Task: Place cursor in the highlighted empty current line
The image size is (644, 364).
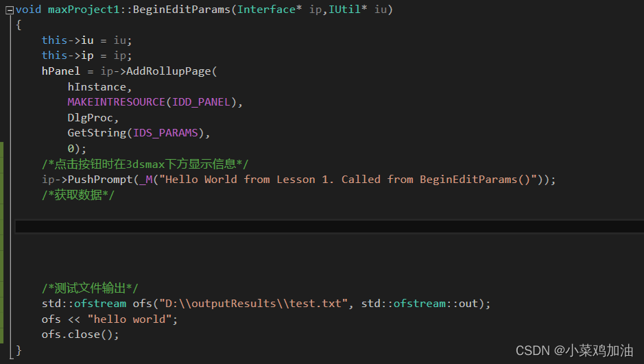Action: tap(329, 226)
